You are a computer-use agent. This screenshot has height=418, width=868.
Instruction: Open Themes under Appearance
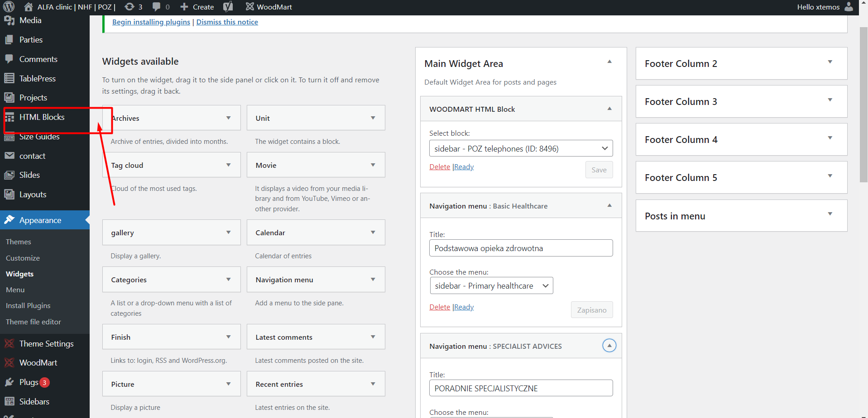click(x=19, y=242)
